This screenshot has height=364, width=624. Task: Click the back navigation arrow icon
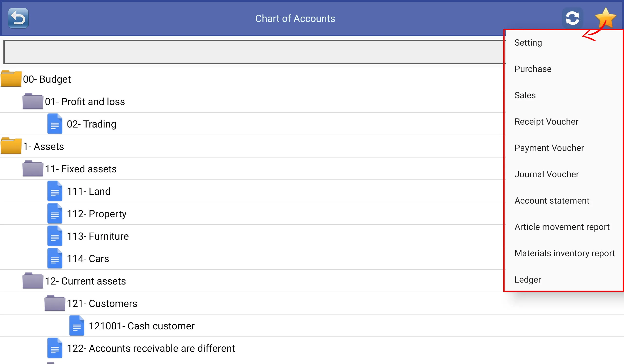click(x=18, y=18)
